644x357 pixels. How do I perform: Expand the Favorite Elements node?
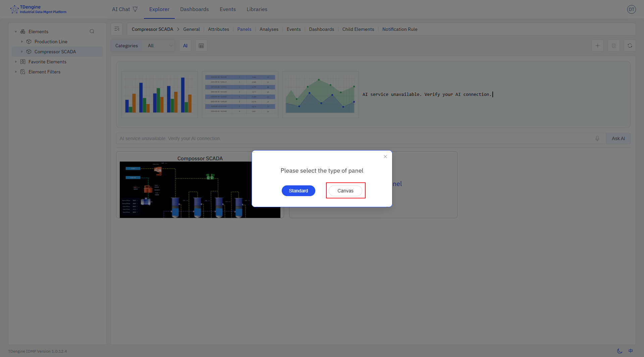16,62
